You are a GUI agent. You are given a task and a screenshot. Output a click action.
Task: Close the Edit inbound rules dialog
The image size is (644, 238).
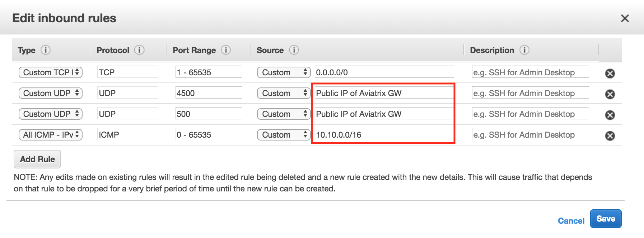tap(625, 18)
